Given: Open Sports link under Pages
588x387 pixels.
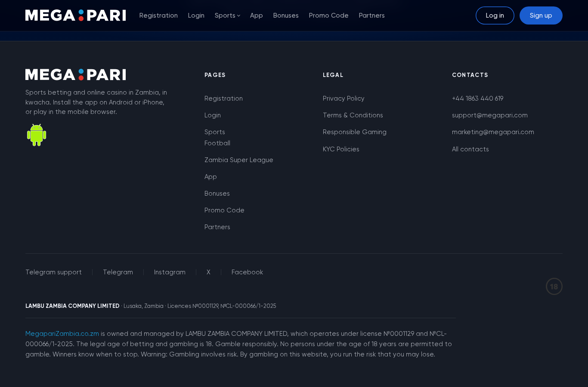Looking at the screenshot, I should tap(215, 132).
